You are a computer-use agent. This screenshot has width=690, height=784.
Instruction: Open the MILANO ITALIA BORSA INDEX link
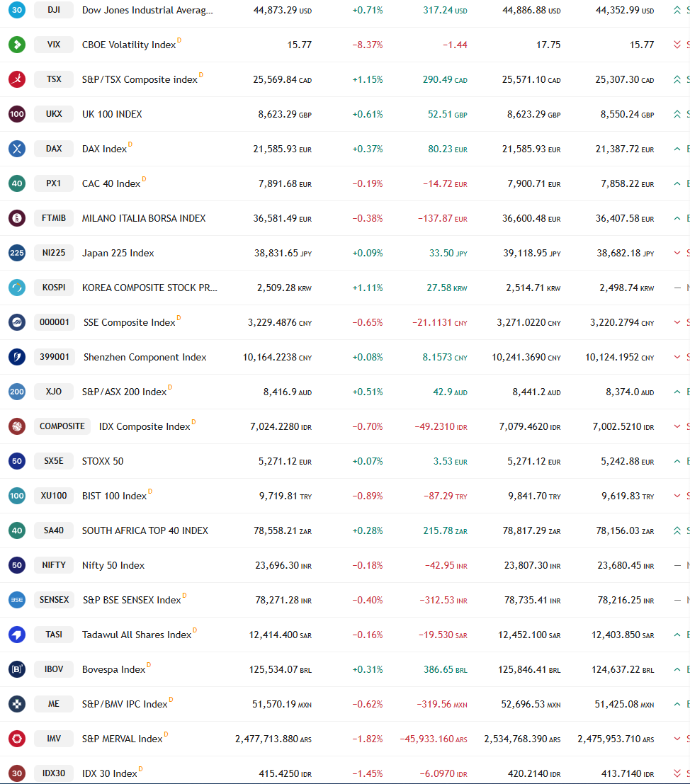144,218
